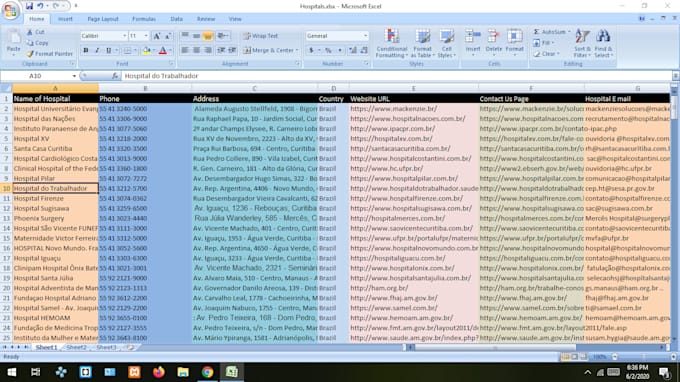Image resolution: width=680 pixels, height=382 pixels.
Task: Select the 'Phoenix Surgery' cell
Action: [x=56, y=219]
